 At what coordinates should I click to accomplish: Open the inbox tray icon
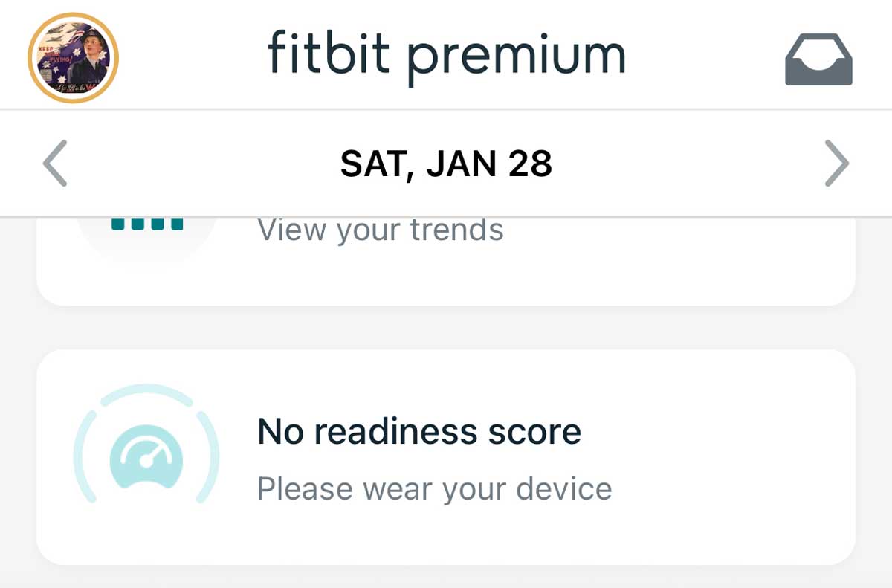click(818, 59)
